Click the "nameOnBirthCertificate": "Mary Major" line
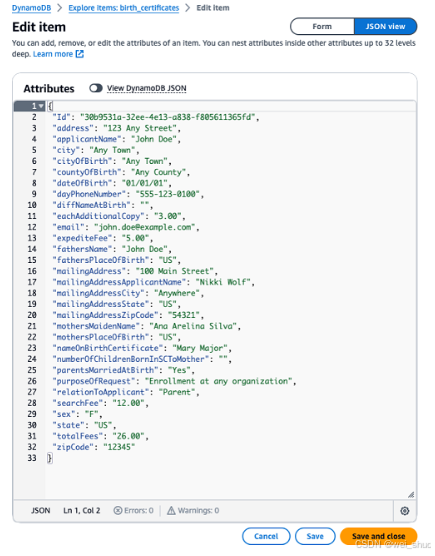This screenshot has height=556, width=435. click(142, 348)
